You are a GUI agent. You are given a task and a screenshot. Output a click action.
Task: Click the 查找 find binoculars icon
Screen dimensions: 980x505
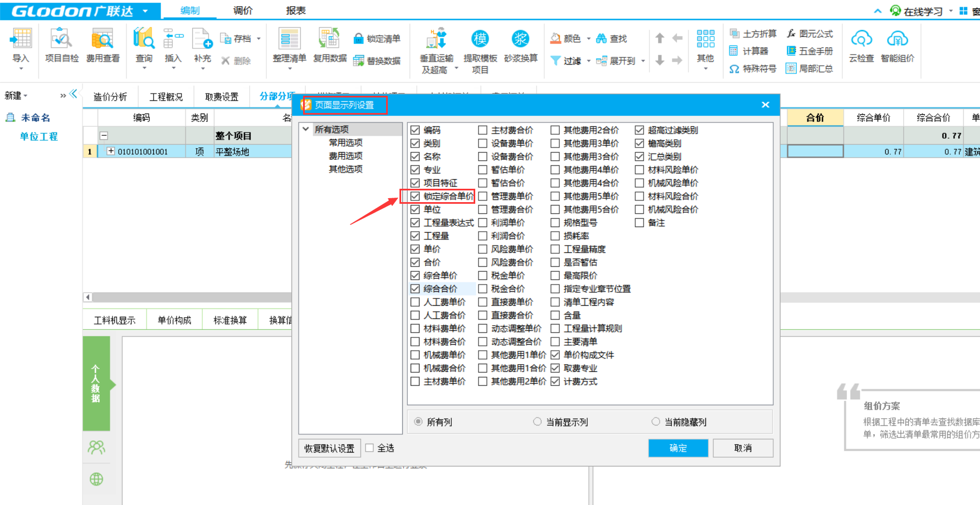click(601, 38)
